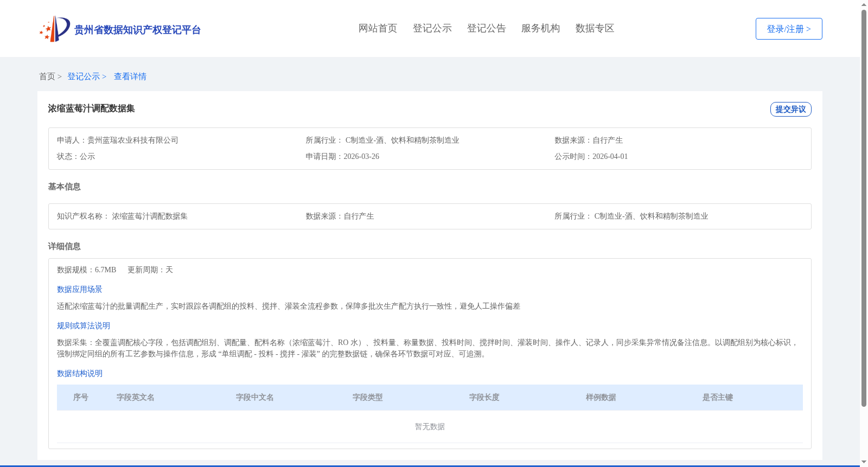The height and width of the screenshot is (467, 868).
Task: Click 规则或算法说明 subheading
Action: pyautogui.click(x=84, y=325)
